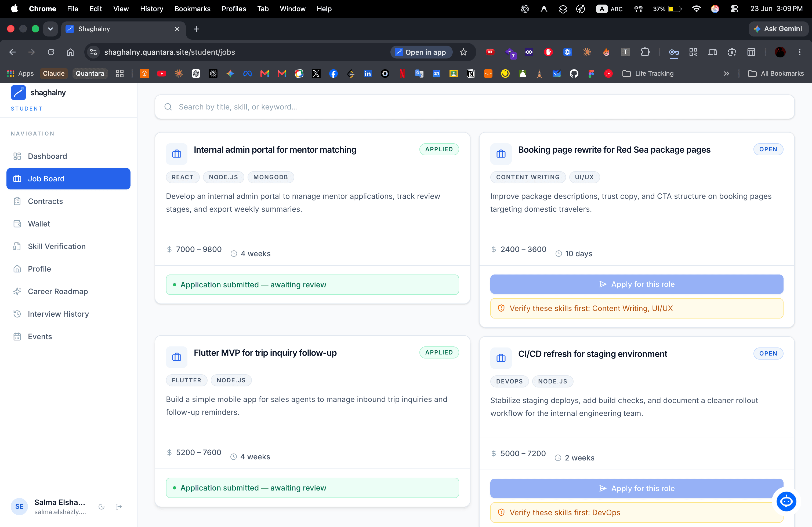View Interview History
812x527 pixels.
pyautogui.click(x=68, y=314)
